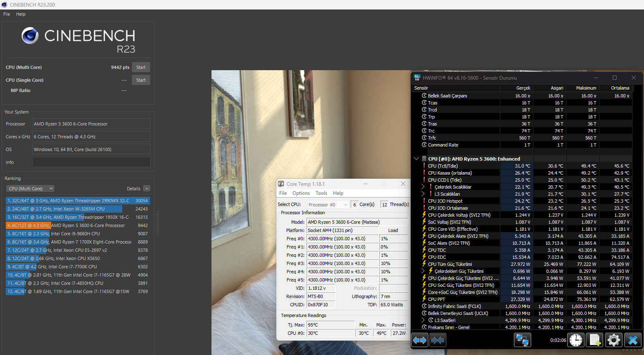Select ranking row Intel Xeon CPU X5650

[x=78, y=258]
